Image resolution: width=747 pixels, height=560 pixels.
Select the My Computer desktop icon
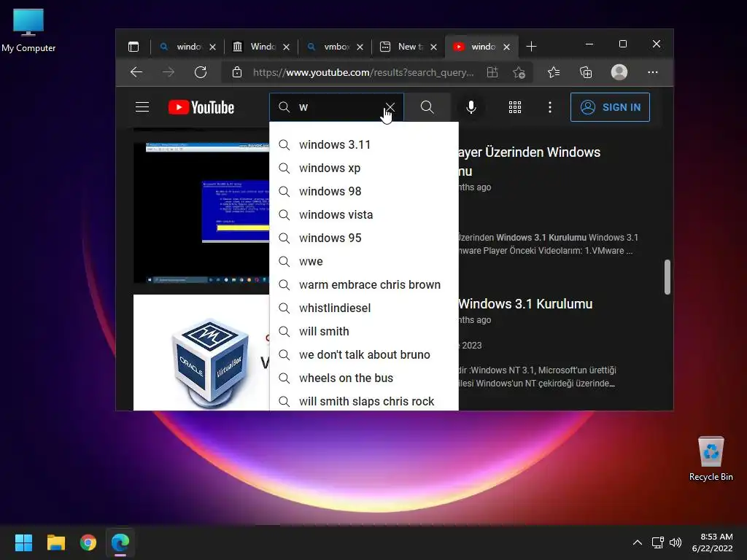[28, 30]
